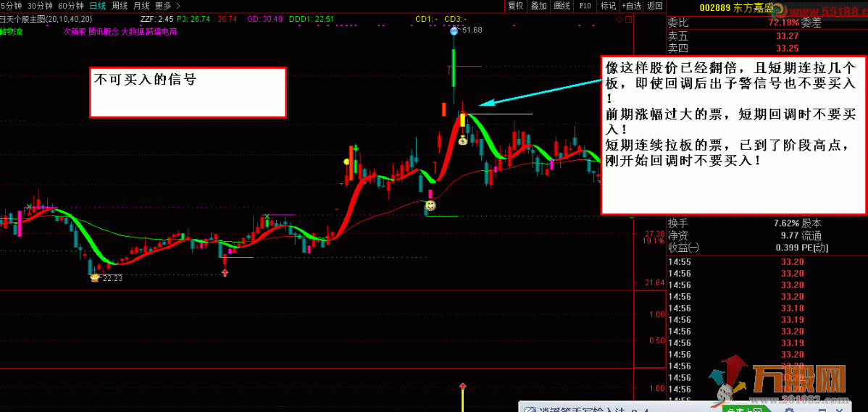
Task: Click the 腾讯概念 concept tag
Action: (104, 32)
